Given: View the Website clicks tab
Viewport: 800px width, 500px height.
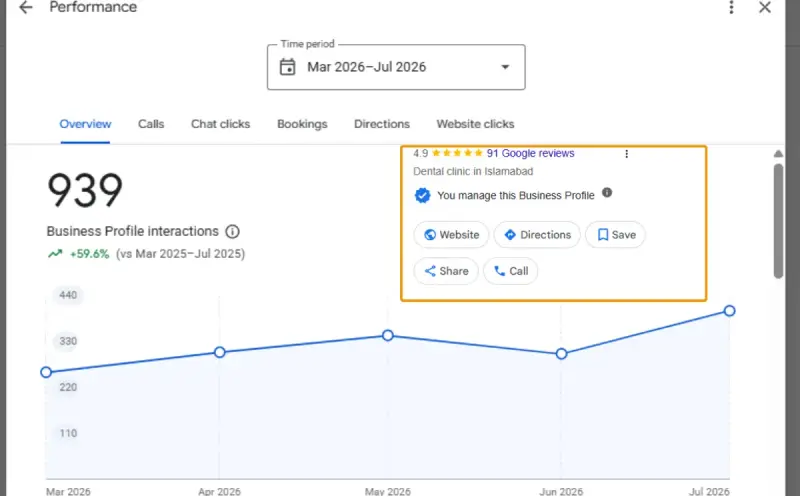Looking at the screenshot, I should (475, 124).
